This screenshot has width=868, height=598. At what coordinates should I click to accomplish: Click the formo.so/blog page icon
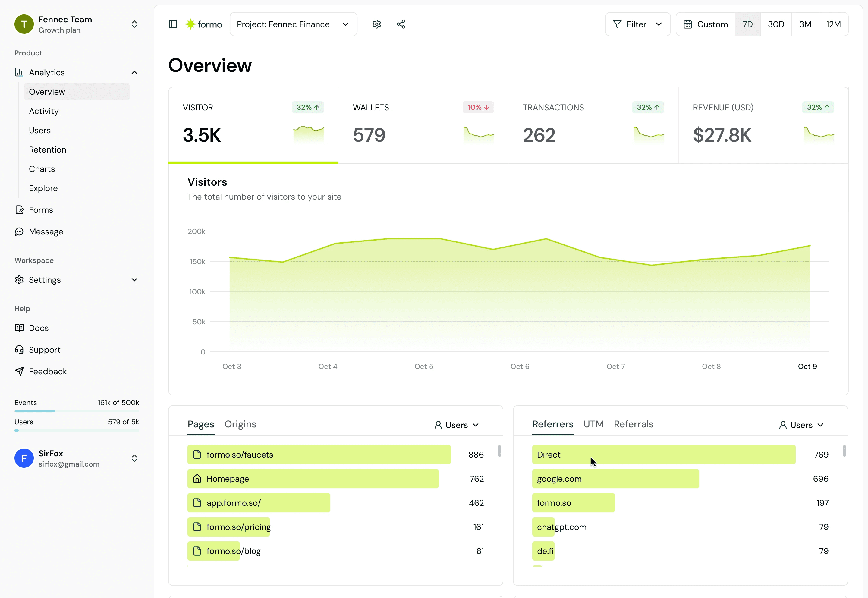pos(197,551)
